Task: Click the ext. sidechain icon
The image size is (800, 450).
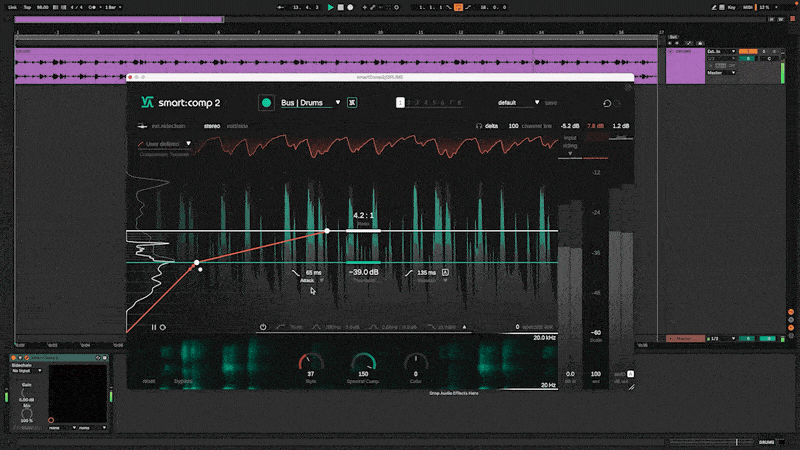Action: pyautogui.click(x=142, y=126)
